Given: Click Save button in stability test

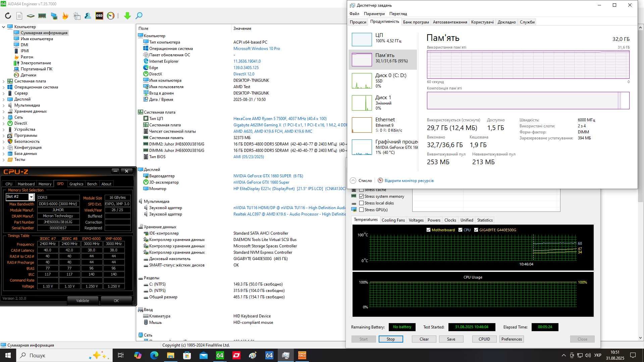Looking at the screenshot, I should click(x=451, y=339).
